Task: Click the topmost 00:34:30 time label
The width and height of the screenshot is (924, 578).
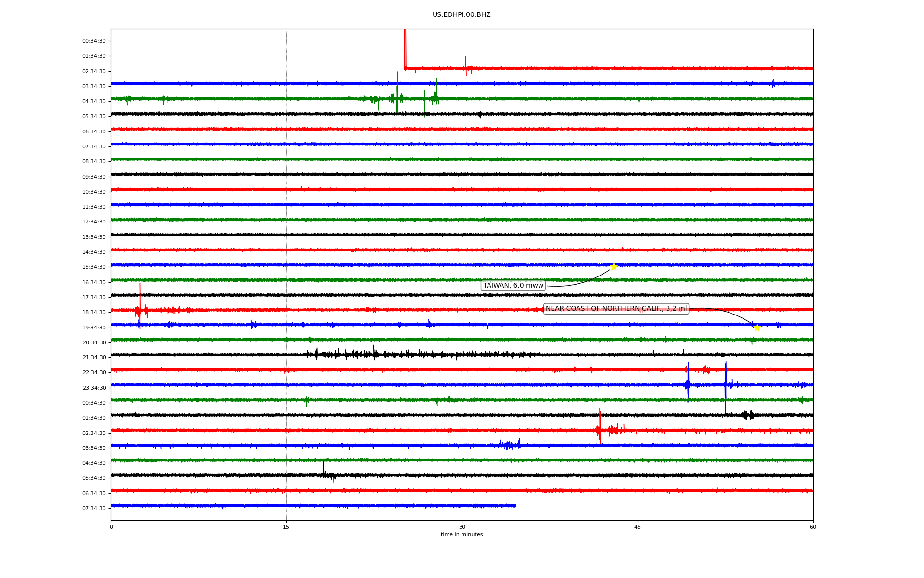Action: point(94,41)
